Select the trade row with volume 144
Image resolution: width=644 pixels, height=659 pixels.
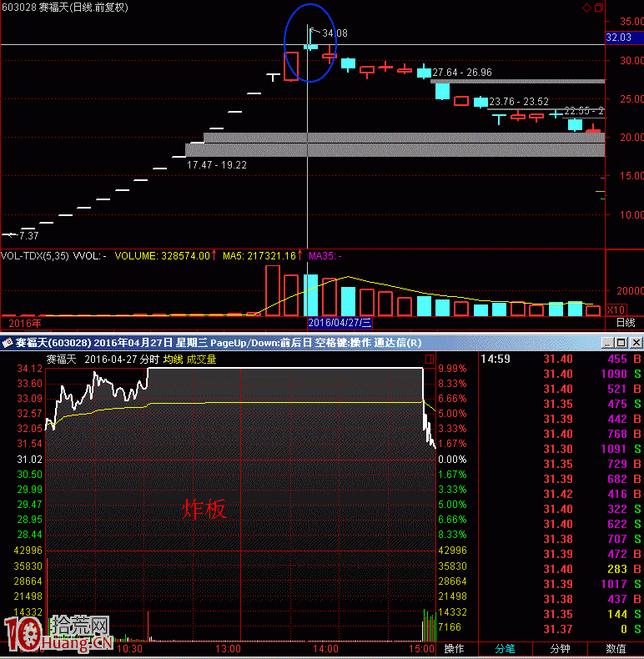[561, 614]
